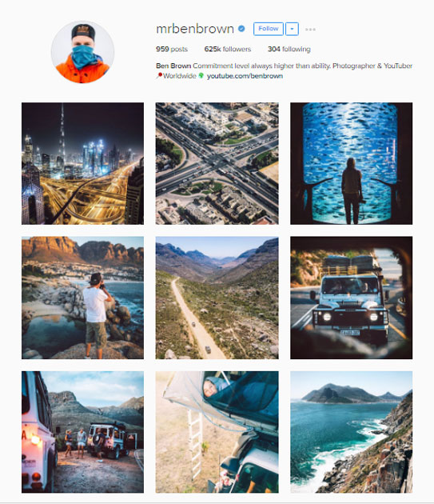View the 625k followers list
The image size is (434, 504).
228,49
